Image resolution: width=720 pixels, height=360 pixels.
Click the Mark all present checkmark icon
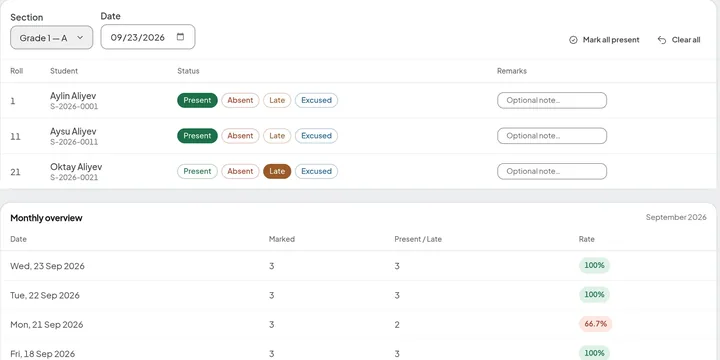point(573,40)
